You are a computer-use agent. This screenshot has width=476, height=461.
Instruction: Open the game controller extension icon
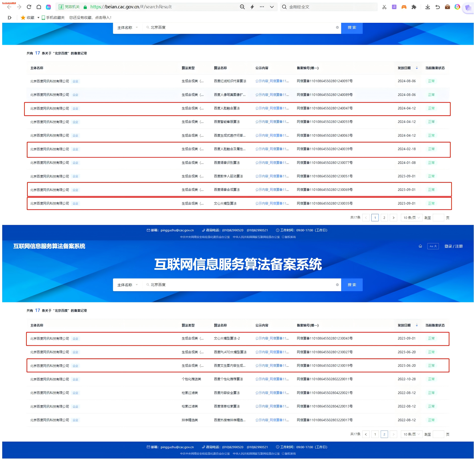click(x=404, y=7)
